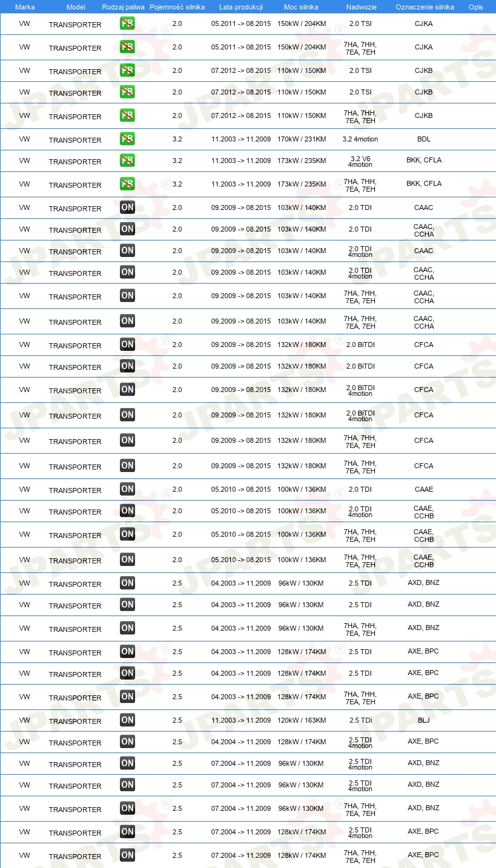Viewport: 496px width, 868px height.
Task: Select engine code BDL
Action: point(424,138)
